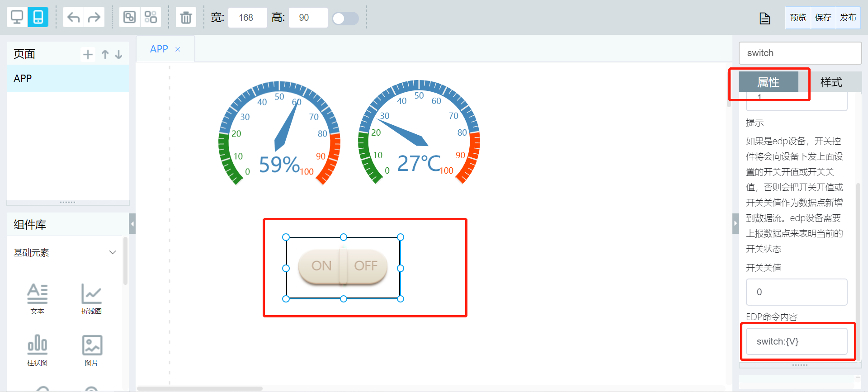Open the document icon in toolbar
Viewport: 868px width, 392px height.
click(764, 19)
